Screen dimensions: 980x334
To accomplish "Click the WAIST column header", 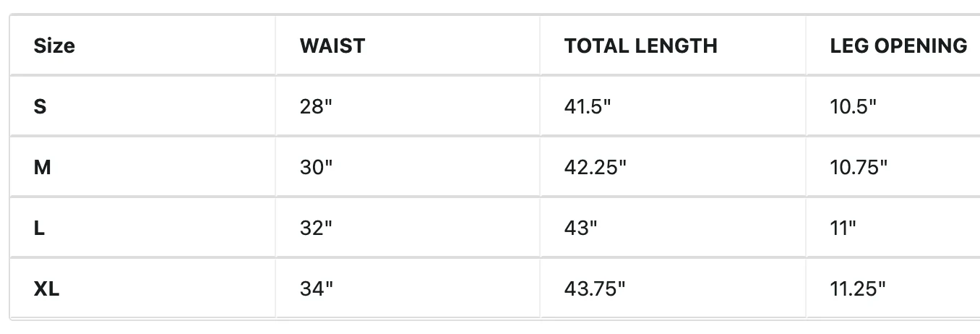I will [x=332, y=46].
